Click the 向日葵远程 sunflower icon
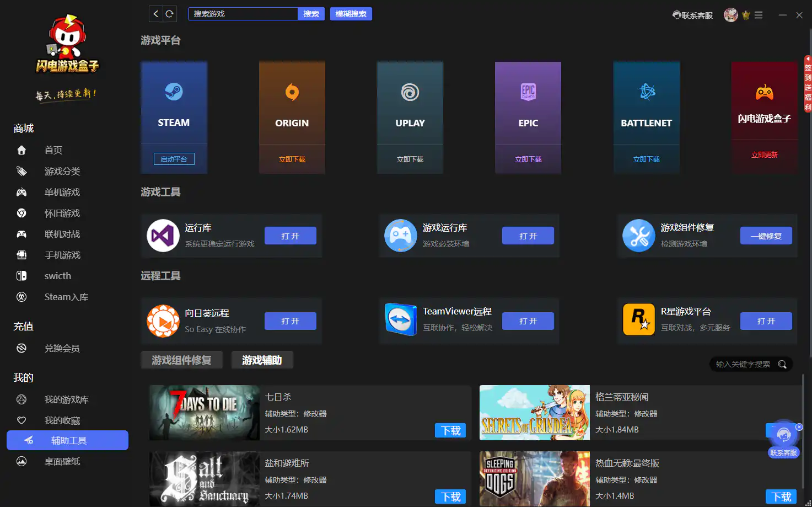Viewport: 812px width, 507px height. click(163, 321)
